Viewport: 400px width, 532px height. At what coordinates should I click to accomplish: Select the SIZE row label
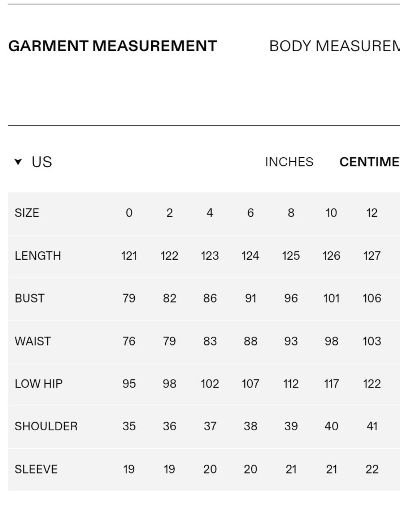[27, 213]
